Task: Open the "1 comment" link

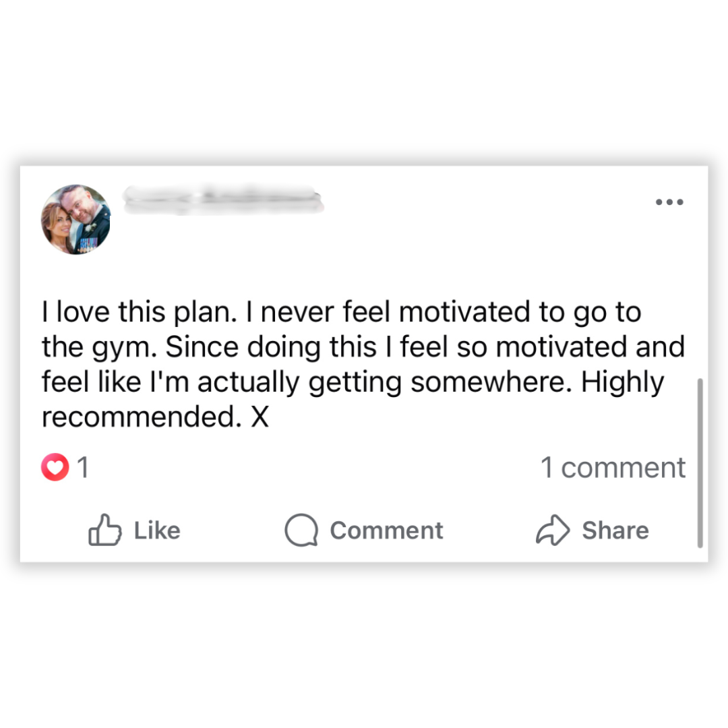Action: [x=613, y=468]
